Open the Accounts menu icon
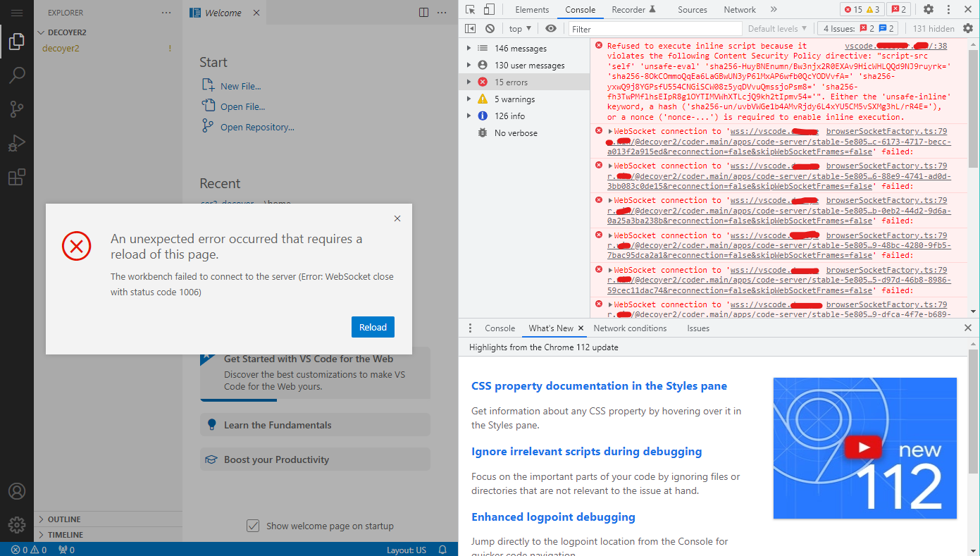This screenshot has height=556, width=980. coord(17,491)
